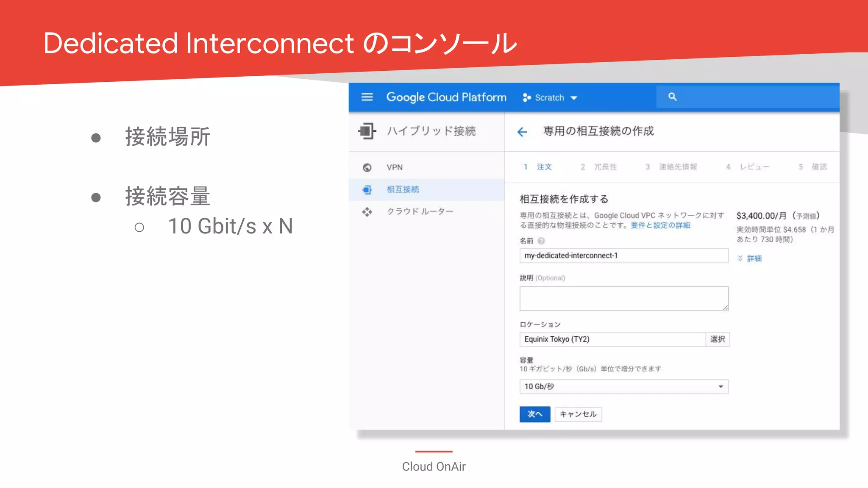The height and width of the screenshot is (488, 868).
Task: Select step 3 連絡先情報
Action: [671, 167]
